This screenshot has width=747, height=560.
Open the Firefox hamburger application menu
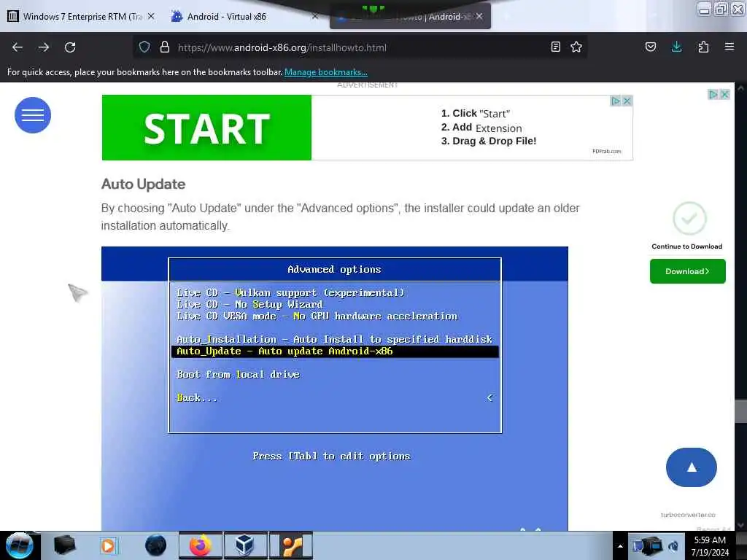pos(729,47)
